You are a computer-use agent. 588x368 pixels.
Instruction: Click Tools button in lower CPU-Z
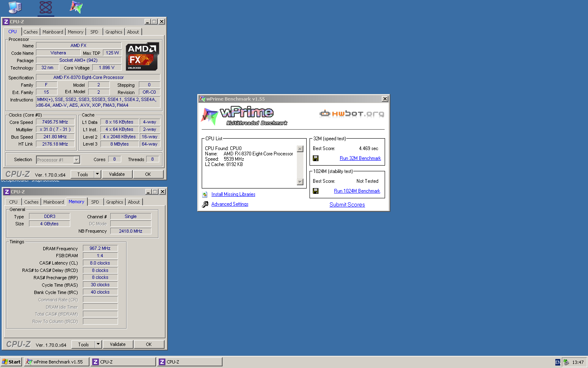tap(83, 344)
